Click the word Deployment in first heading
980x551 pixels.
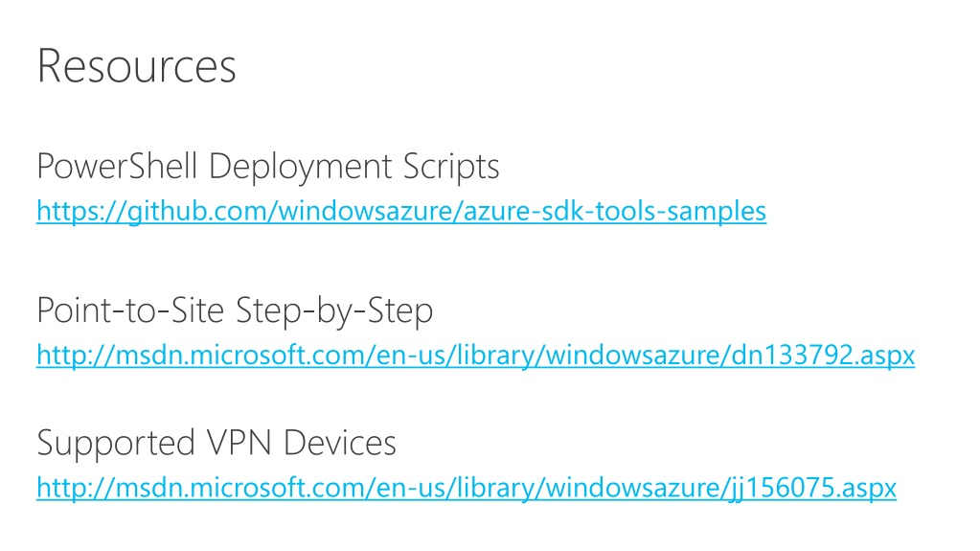coord(301,168)
